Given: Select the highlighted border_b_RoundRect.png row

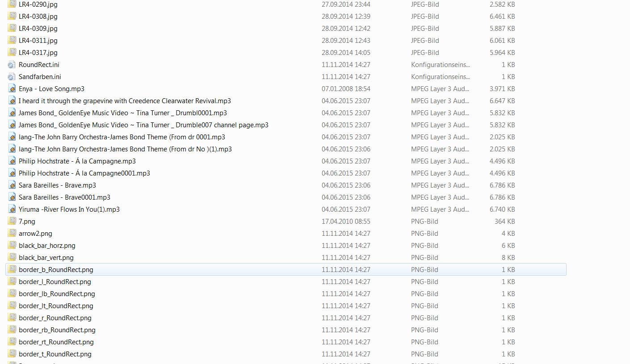Looking at the screenshot, I should point(56,270).
